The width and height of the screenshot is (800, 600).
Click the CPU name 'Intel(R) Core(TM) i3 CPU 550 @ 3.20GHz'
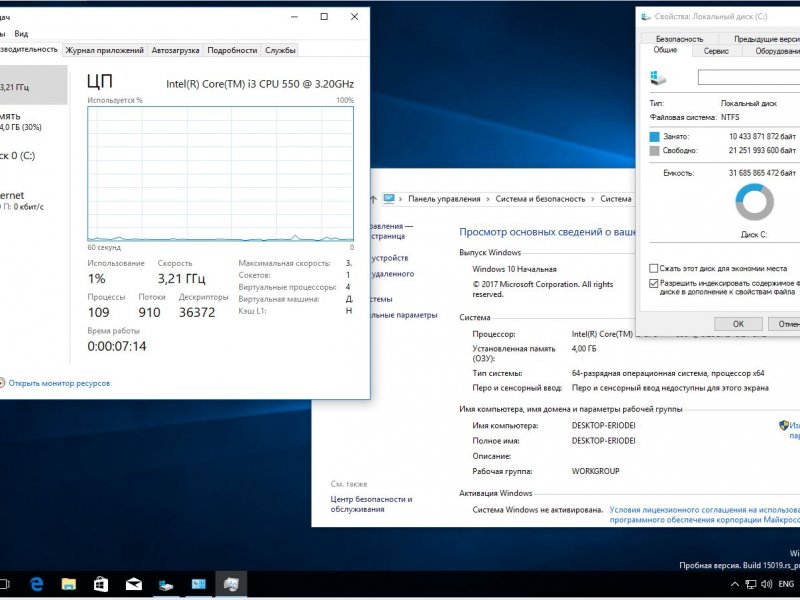tap(260, 84)
